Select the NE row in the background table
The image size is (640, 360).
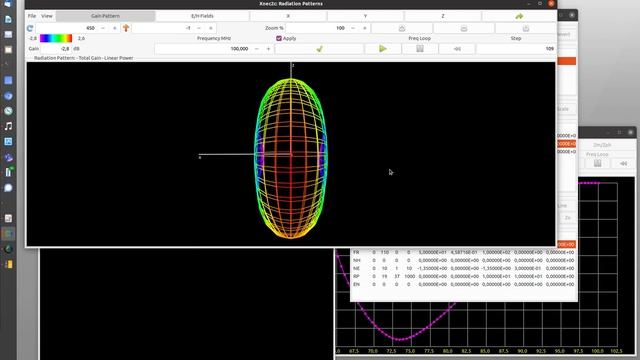coord(463,268)
